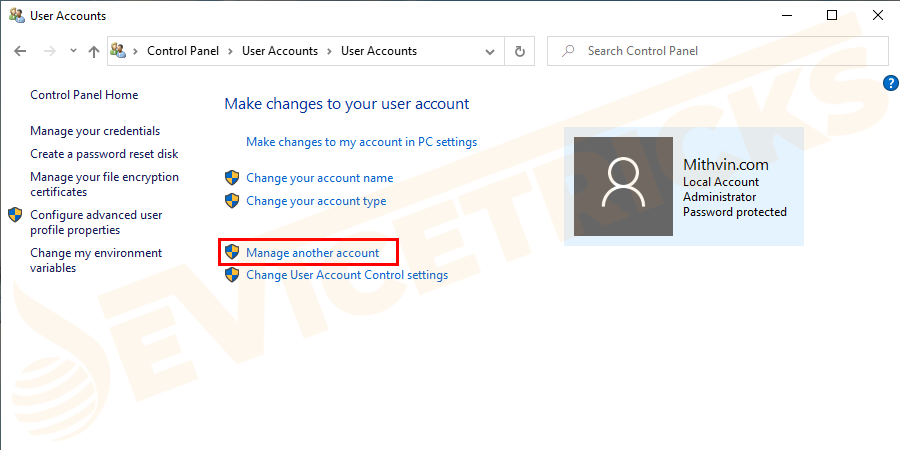Click shield icon next to Change your account type
The width and height of the screenshot is (900, 450).
pyautogui.click(x=231, y=201)
